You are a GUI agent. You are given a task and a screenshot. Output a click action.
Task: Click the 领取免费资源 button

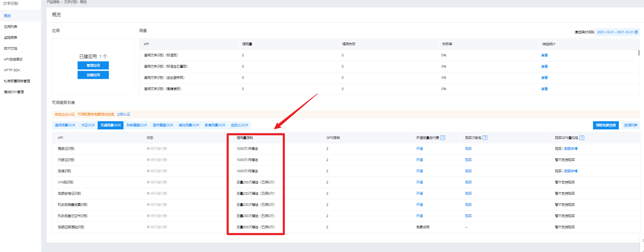pyautogui.click(x=606, y=125)
